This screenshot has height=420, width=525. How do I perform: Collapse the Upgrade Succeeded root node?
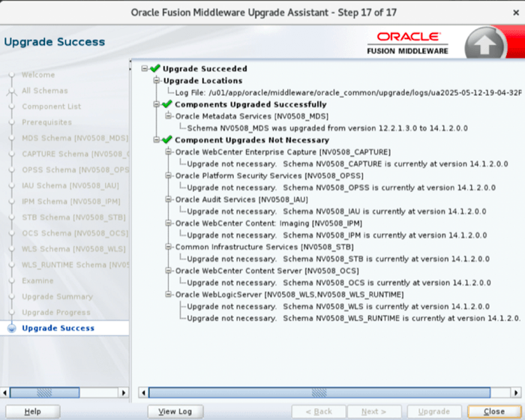144,68
